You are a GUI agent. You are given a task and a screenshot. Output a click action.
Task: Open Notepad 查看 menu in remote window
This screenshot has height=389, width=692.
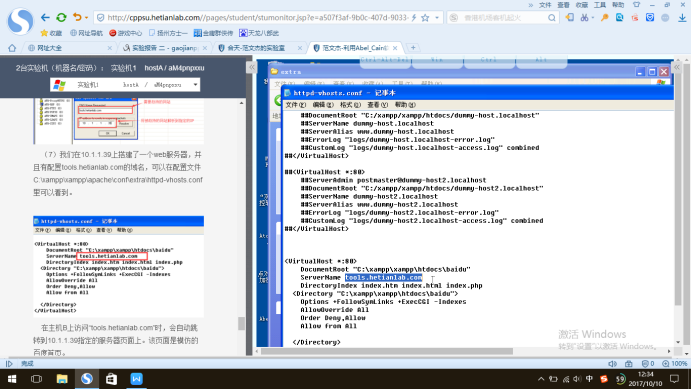[377, 105]
